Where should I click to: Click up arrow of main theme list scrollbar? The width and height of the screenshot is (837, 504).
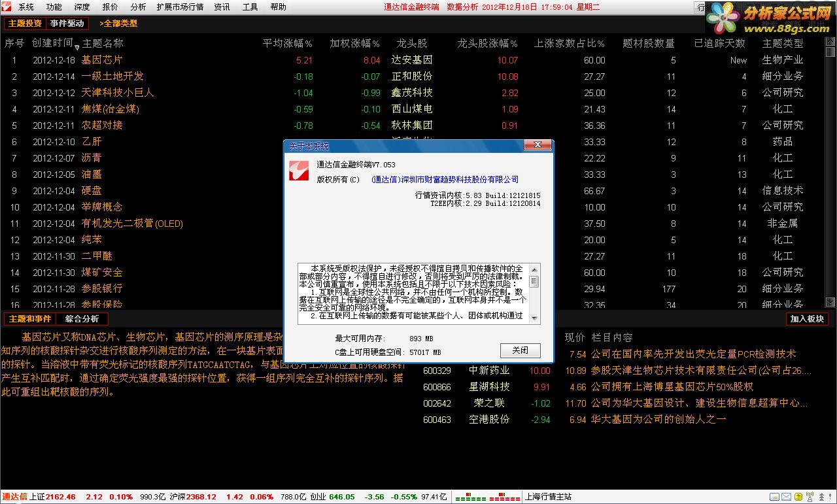(x=830, y=41)
